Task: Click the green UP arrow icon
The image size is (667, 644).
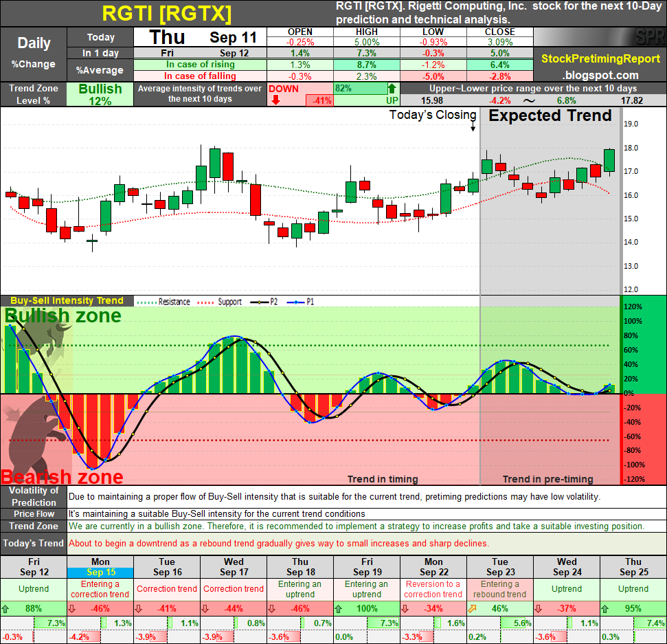Action: (x=392, y=89)
